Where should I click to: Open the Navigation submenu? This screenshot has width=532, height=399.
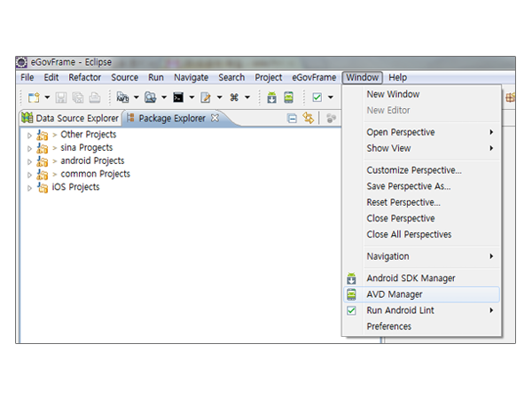[422, 256]
